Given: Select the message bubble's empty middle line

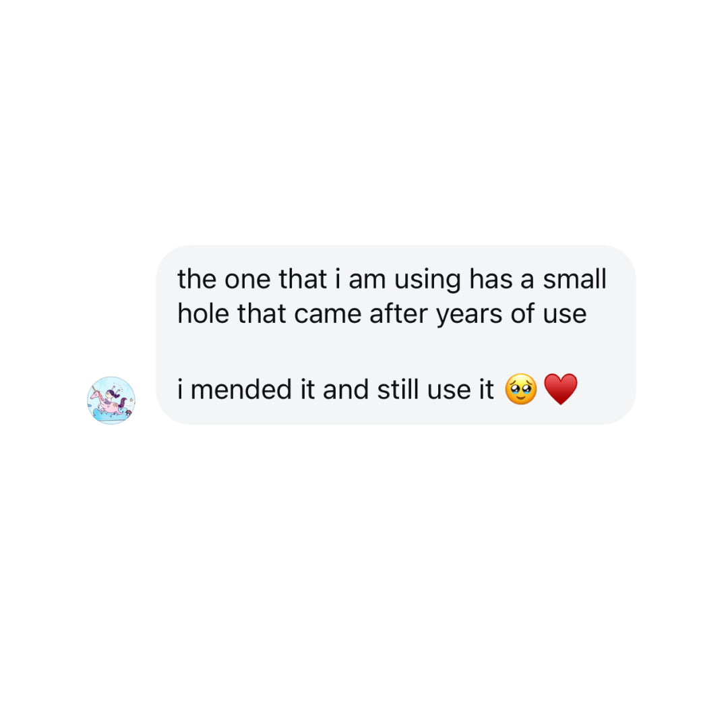Looking at the screenshot, I should 396,351.
